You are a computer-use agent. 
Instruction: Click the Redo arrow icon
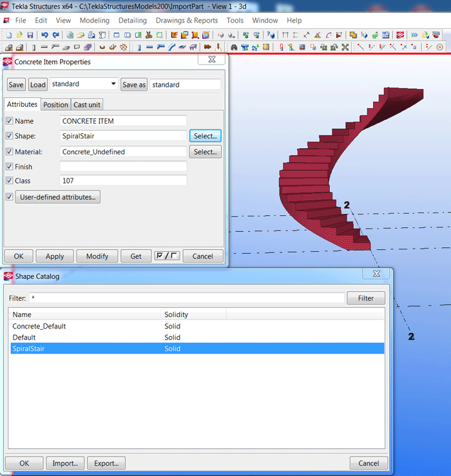[x=55, y=35]
